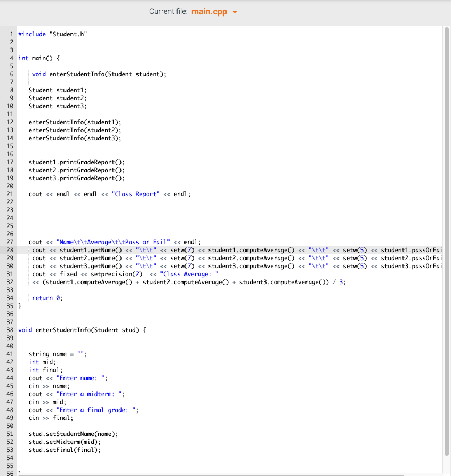Click 'setprecision(2)' on line 31

pyautogui.click(x=117, y=274)
